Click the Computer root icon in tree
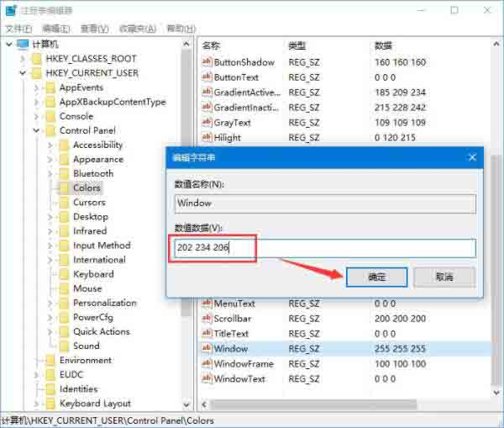This screenshot has height=428, width=504. click(x=23, y=44)
